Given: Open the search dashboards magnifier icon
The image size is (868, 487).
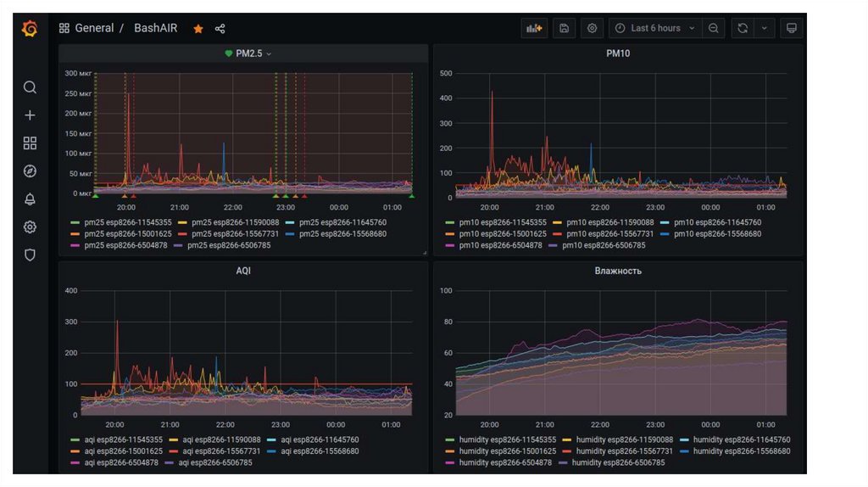Looking at the screenshot, I should (x=30, y=87).
